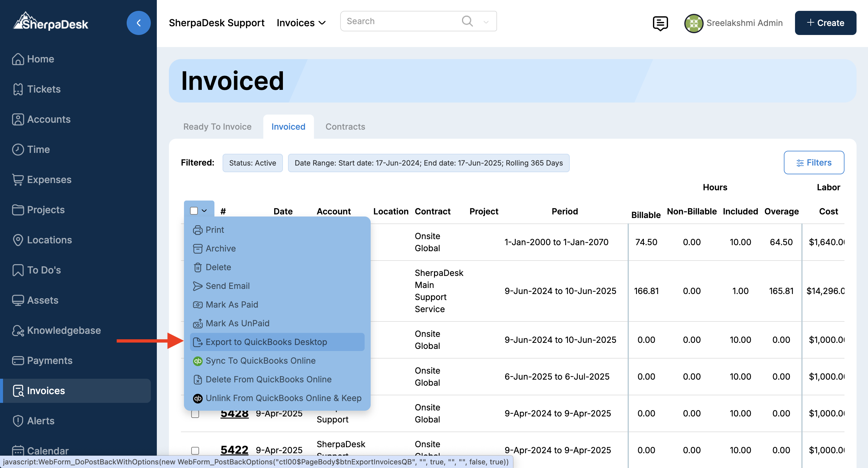Open the Filters button

(x=814, y=163)
